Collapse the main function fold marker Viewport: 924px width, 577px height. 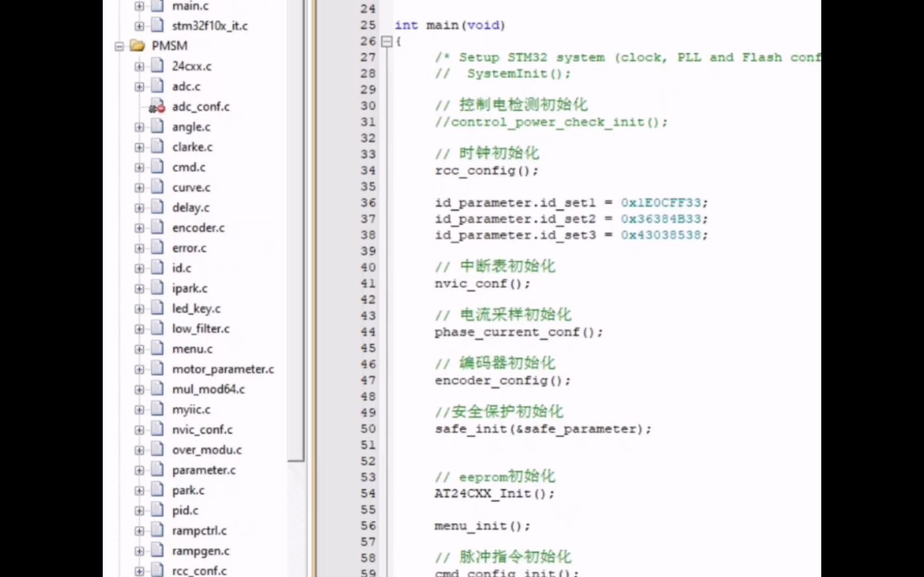pyautogui.click(x=387, y=41)
